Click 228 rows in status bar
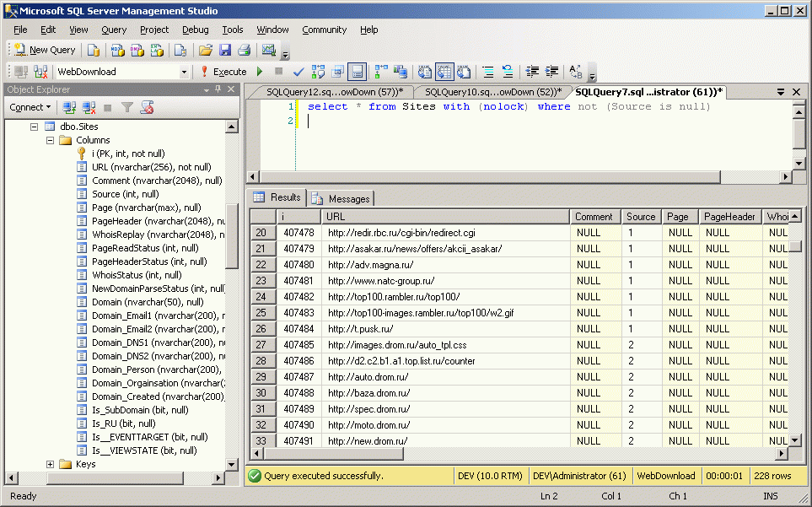 (x=772, y=476)
